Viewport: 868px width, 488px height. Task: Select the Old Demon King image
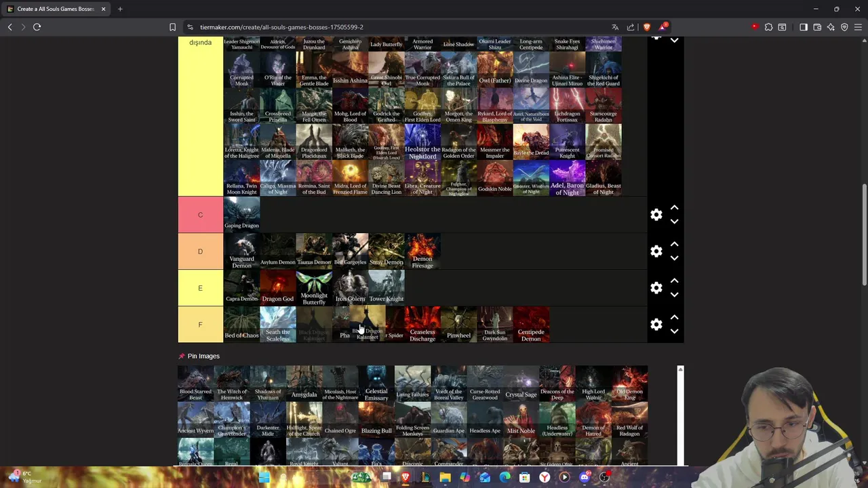pyautogui.click(x=629, y=384)
